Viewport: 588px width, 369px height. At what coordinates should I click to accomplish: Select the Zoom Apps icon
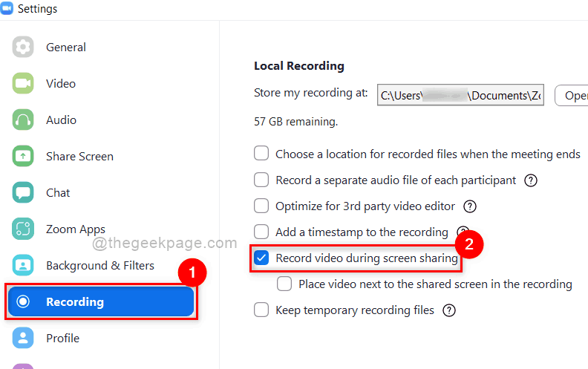click(x=23, y=229)
